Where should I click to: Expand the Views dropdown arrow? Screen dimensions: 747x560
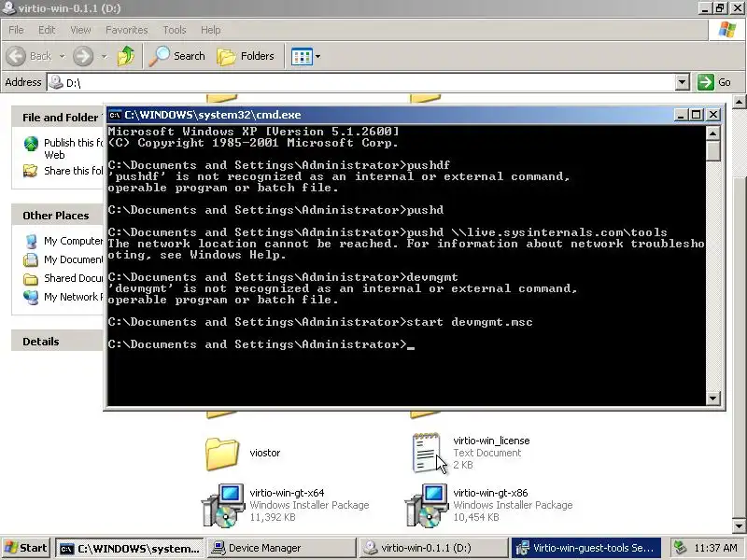317,57
